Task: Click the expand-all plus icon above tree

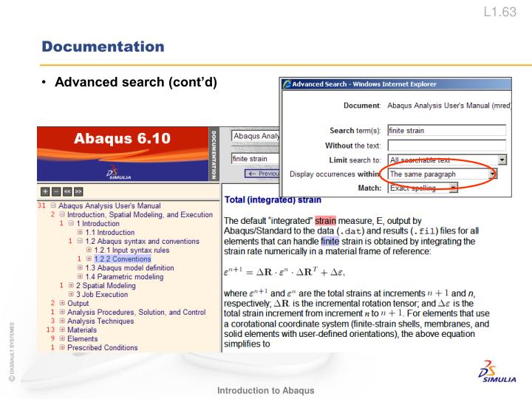Action: [45, 191]
